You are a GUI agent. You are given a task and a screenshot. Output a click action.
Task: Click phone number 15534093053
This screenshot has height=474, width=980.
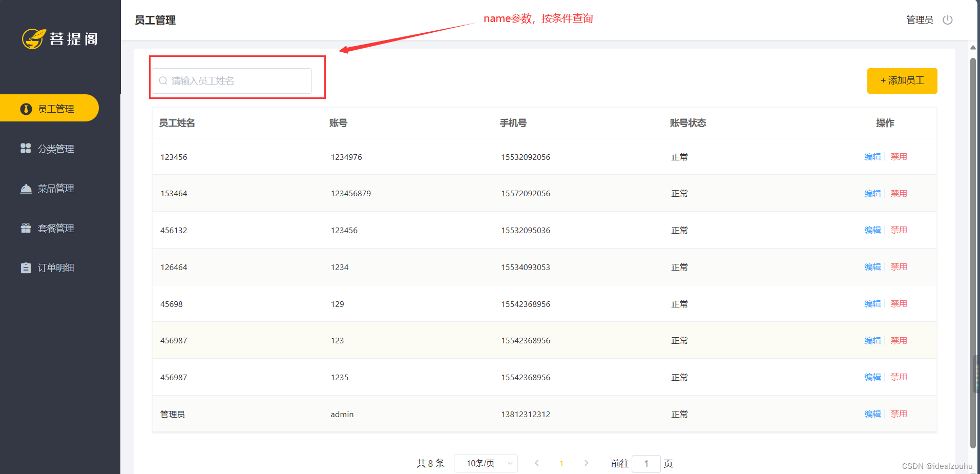(526, 267)
